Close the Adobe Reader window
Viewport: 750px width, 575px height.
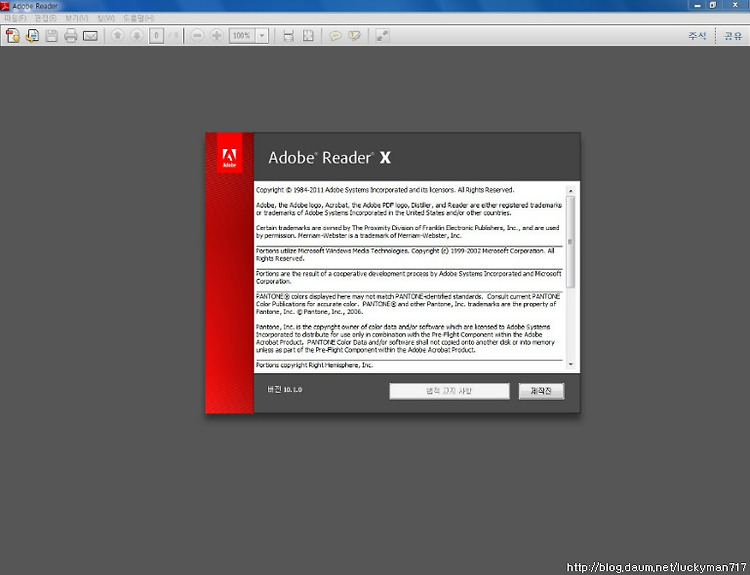pos(735,5)
